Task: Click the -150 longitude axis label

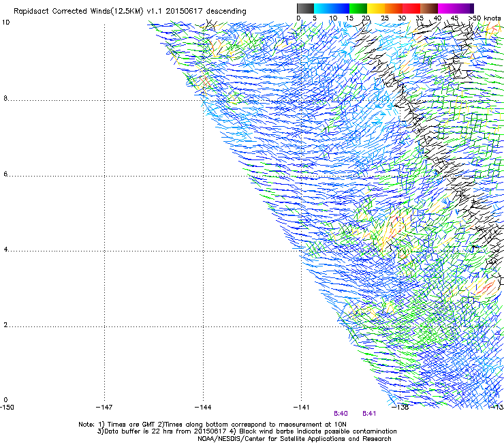Action: (x=7, y=408)
